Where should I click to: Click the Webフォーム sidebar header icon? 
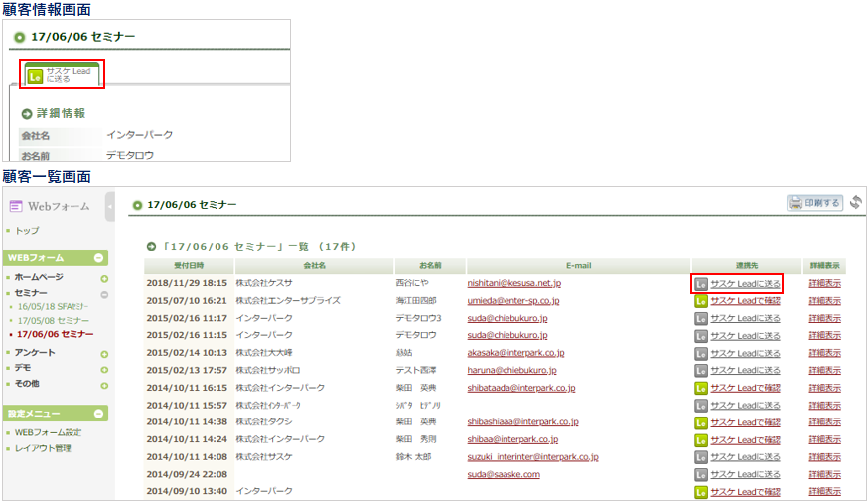click(x=16, y=206)
